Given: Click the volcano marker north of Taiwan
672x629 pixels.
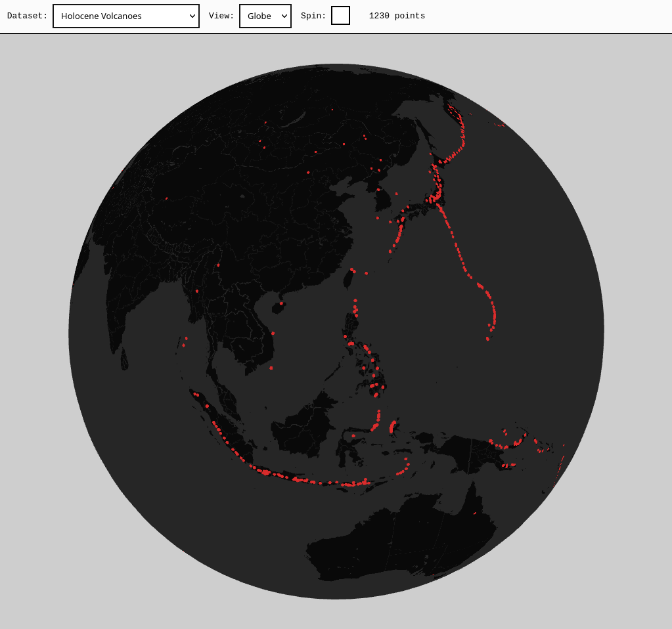Looking at the screenshot, I should pyautogui.click(x=353, y=270).
